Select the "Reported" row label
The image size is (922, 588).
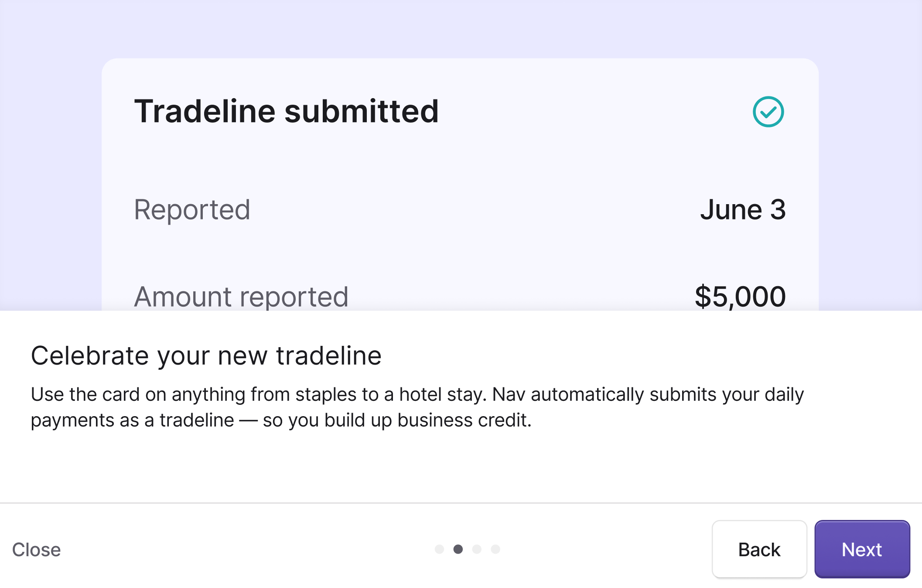192,210
